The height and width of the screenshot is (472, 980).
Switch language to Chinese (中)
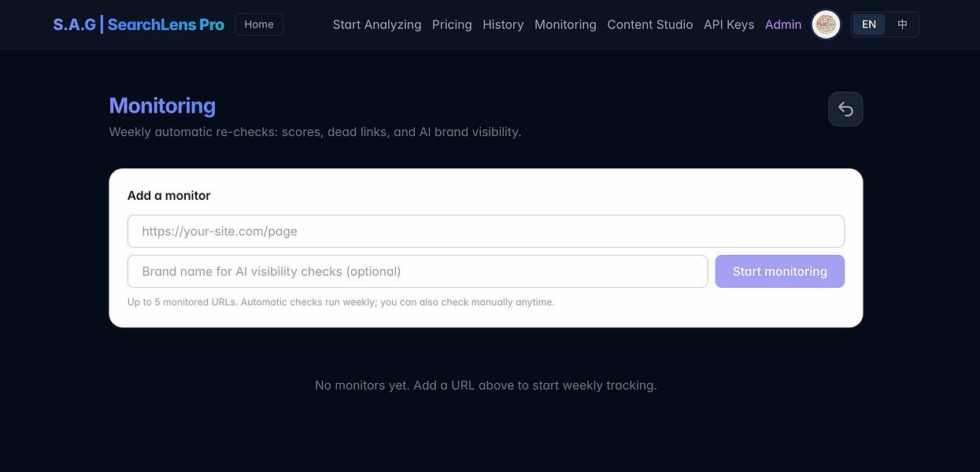(x=902, y=24)
